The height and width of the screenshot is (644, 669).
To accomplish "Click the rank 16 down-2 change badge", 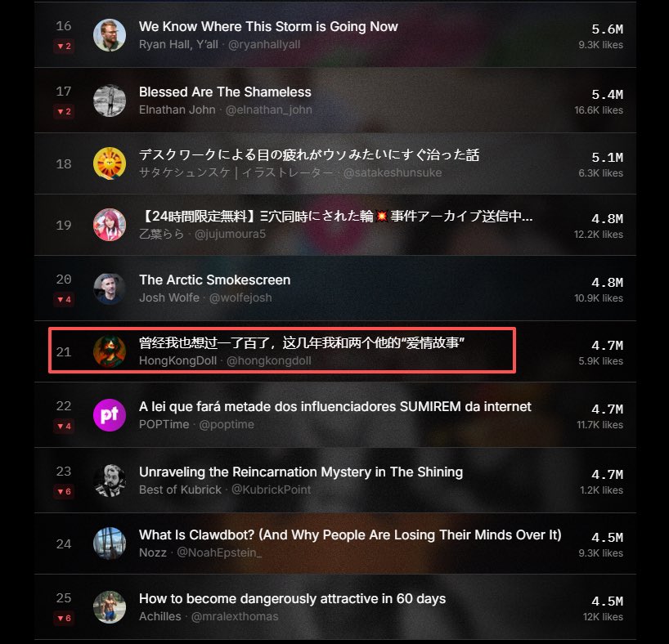I will [x=64, y=46].
